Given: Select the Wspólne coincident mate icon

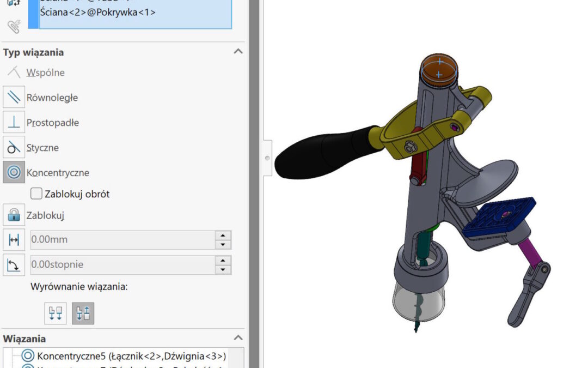Looking at the screenshot, I should pos(14,73).
